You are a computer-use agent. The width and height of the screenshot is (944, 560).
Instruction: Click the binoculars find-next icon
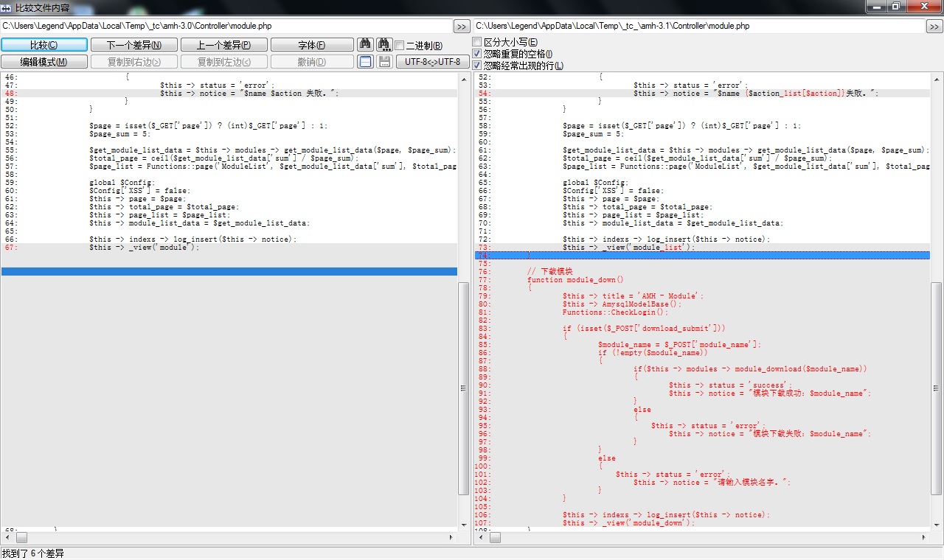384,45
